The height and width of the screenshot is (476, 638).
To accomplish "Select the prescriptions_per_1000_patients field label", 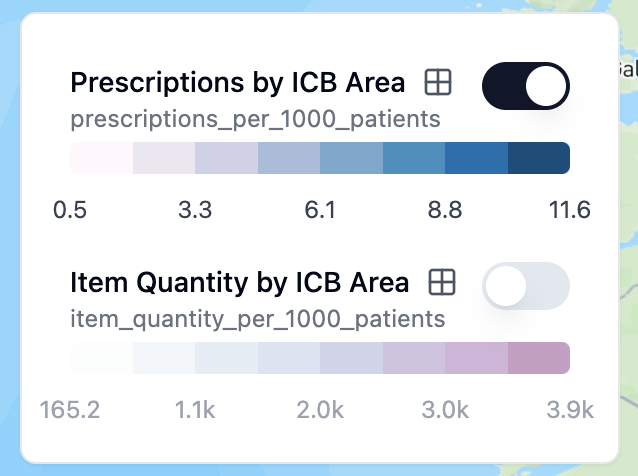I will [255, 120].
